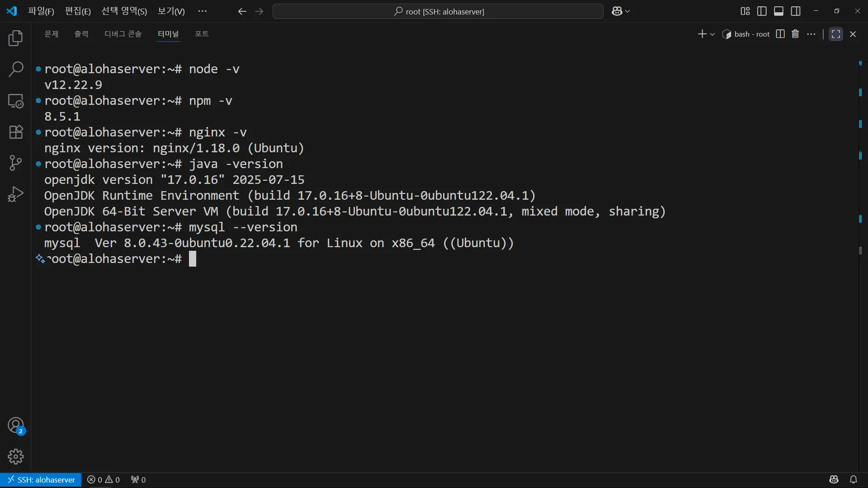Image resolution: width=868 pixels, height=488 pixels.
Task: Open the Extensions view
Action: (x=16, y=132)
